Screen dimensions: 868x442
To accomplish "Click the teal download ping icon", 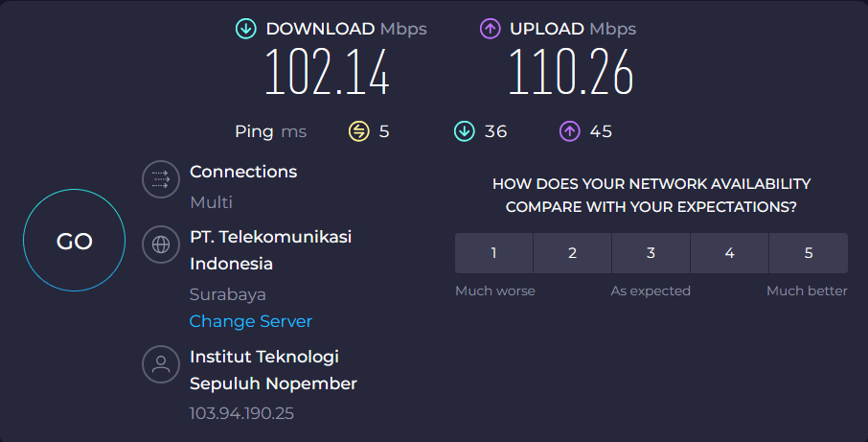I will click(x=464, y=131).
